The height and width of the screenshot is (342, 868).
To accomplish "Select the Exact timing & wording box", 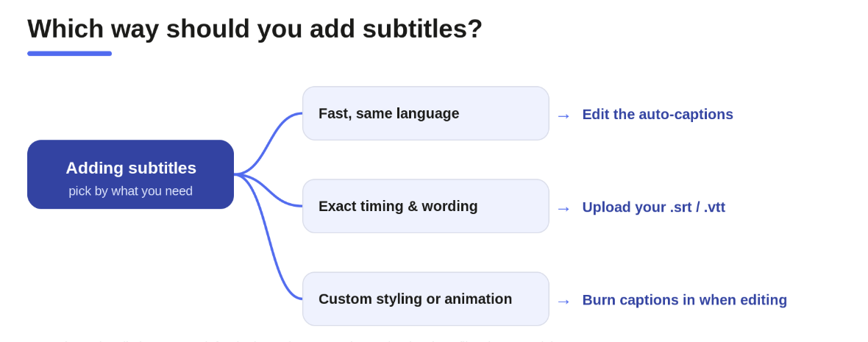I will coord(426,206).
